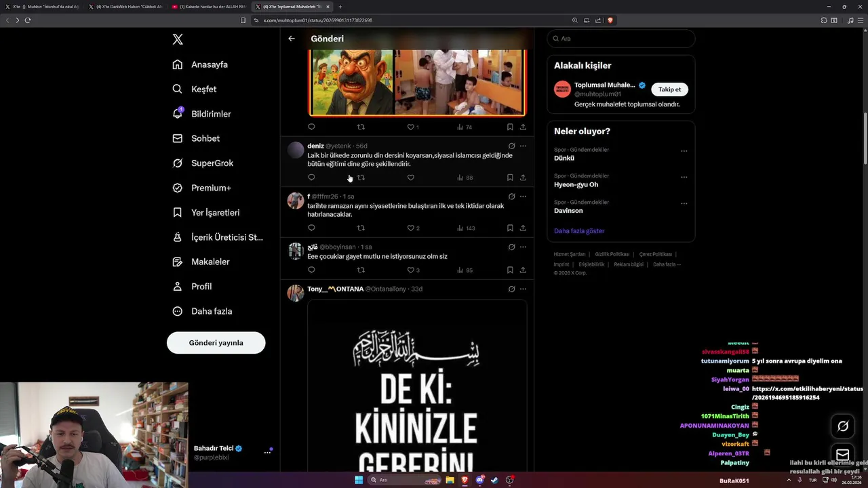Viewport: 868px width, 488px height.
Task: Open Bildirimler in the sidebar
Action: (202, 114)
